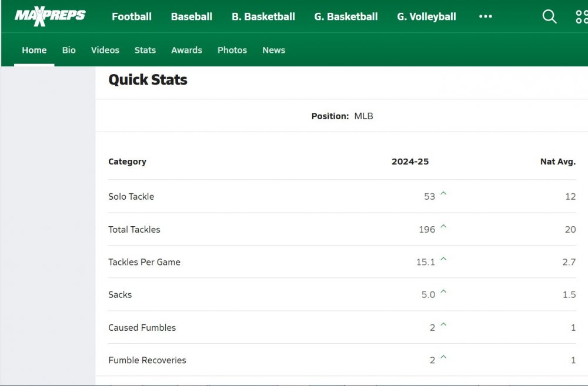
Task: Go to the Awards page
Action: tap(186, 50)
